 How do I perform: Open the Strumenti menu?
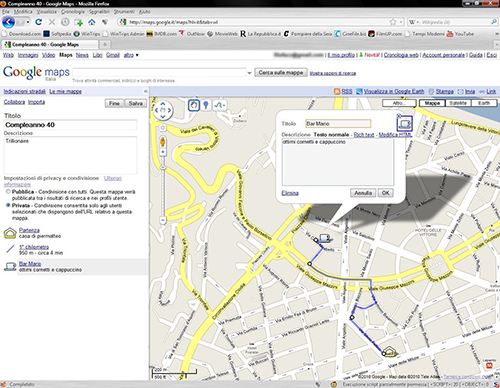point(124,12)
